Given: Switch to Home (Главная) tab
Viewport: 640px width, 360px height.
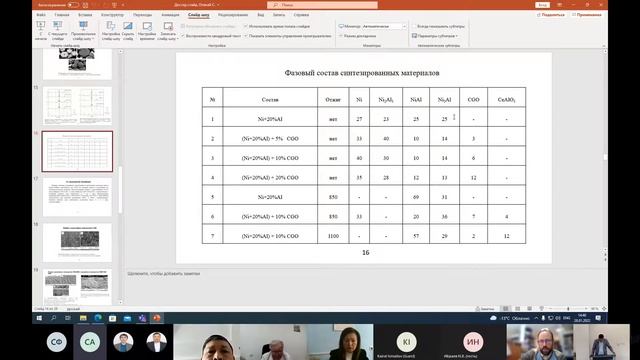Looking at the screenshot, I should click(x=62, y=15).
